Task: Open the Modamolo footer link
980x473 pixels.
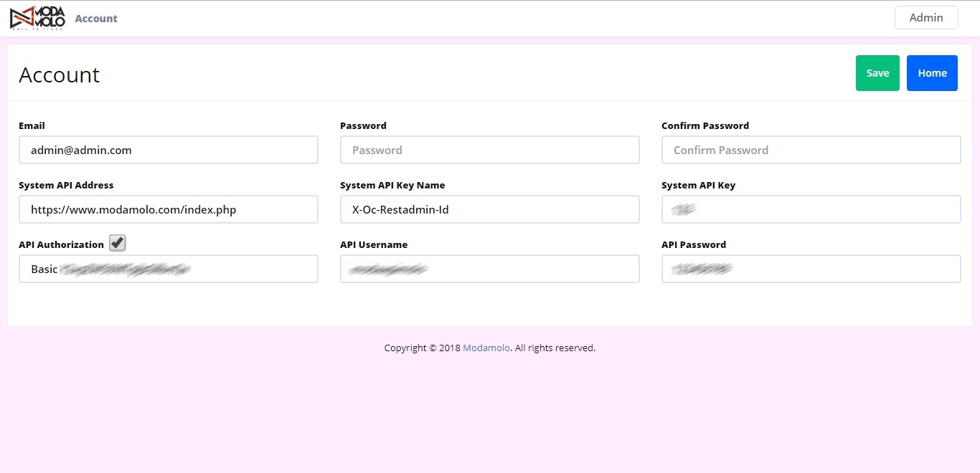Action: click(486, 348)
